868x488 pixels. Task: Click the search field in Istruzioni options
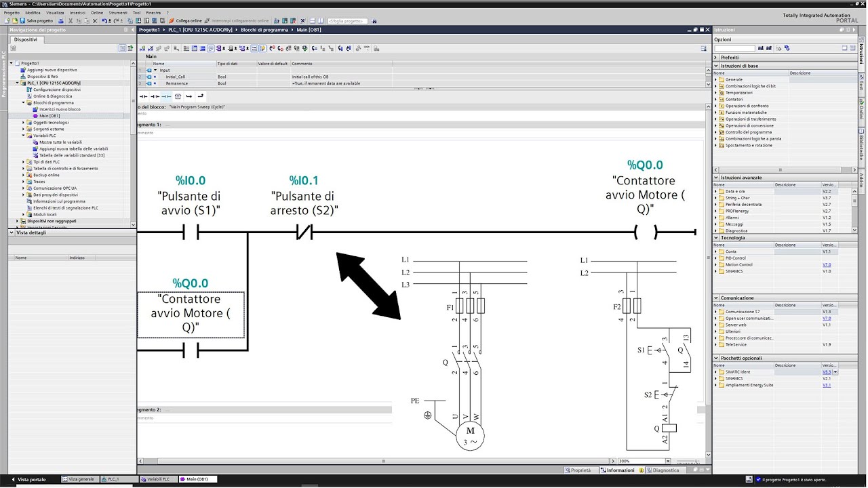pos(734,48)
